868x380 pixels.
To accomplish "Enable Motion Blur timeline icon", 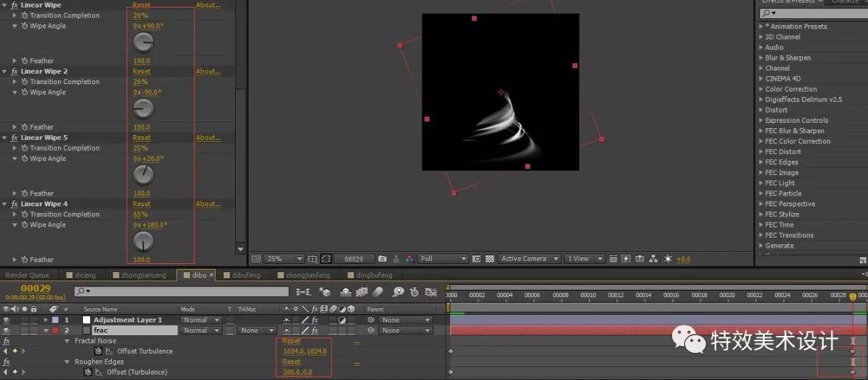I will (x=378, y=292).
